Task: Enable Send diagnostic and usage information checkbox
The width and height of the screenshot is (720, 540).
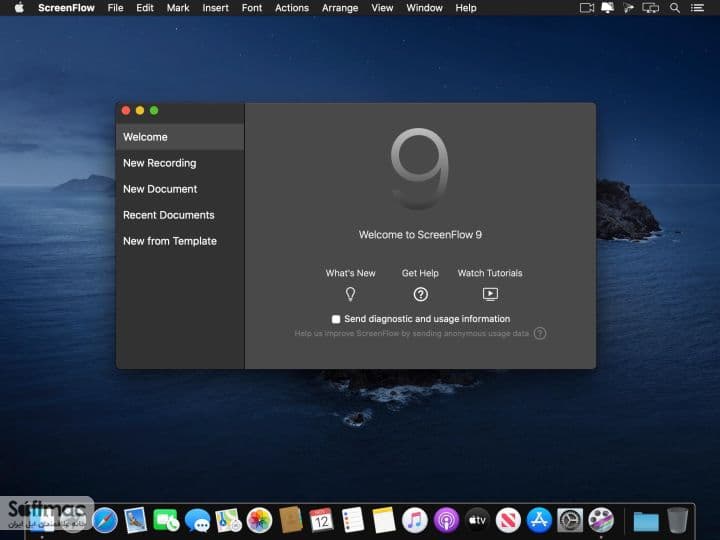Action: click(x=336, y=319)
